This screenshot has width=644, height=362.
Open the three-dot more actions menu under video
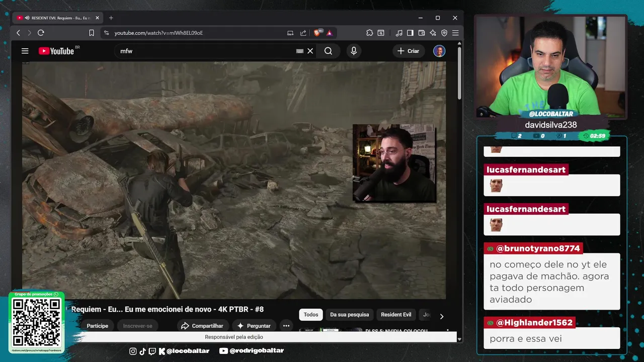click(x=286, y=326)
